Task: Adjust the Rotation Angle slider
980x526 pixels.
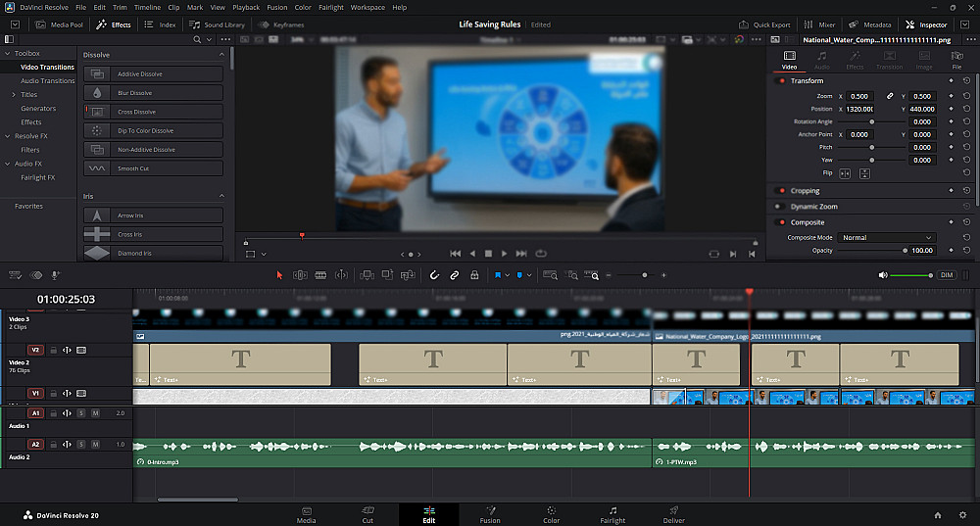Action: point(871,121)
